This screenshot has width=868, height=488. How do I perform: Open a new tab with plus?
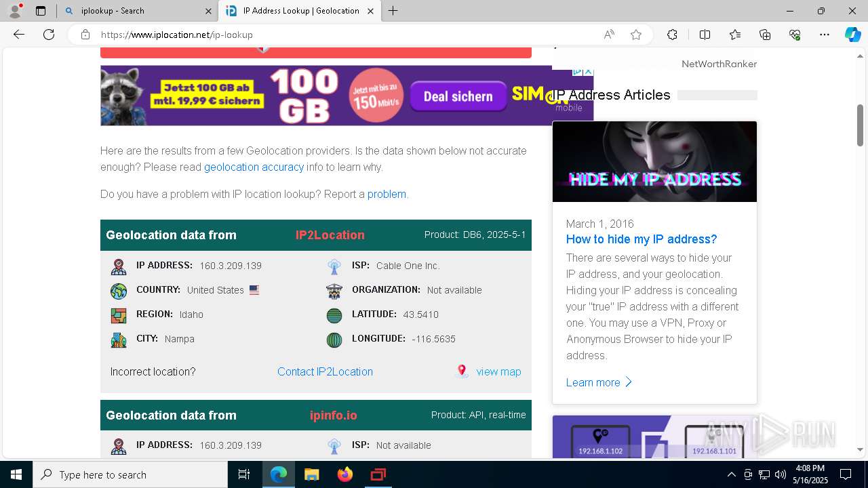(393, 11)
